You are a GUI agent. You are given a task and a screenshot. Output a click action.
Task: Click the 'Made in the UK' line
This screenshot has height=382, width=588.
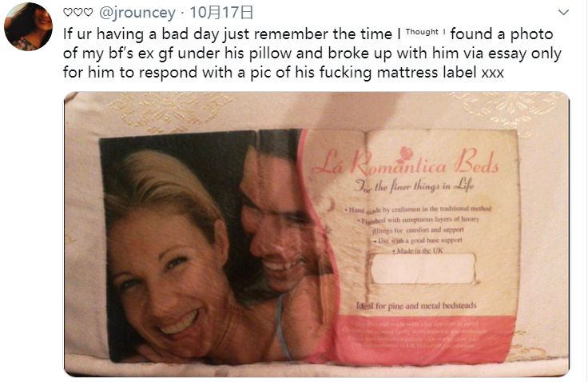pyautogui.click(x=418, y=250)
